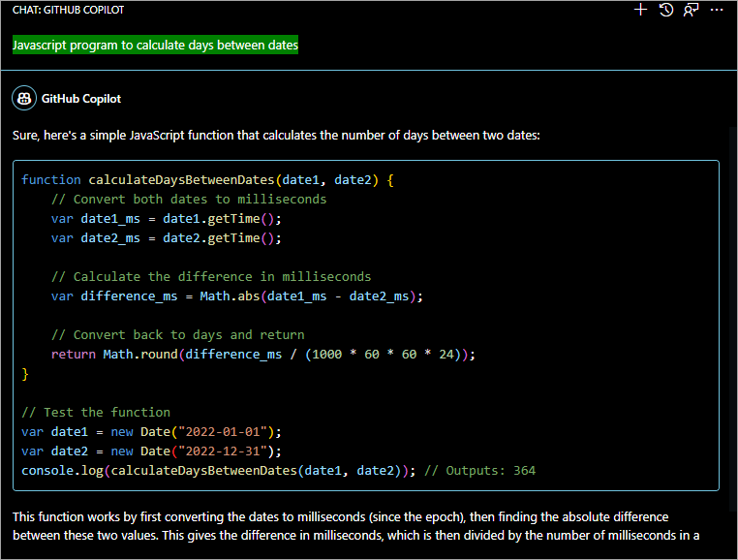Click the line 'var date1_ms = date1.getTime();'
Image resolution: width=738 pixels, height=560 pixels.
click(167, 219)
